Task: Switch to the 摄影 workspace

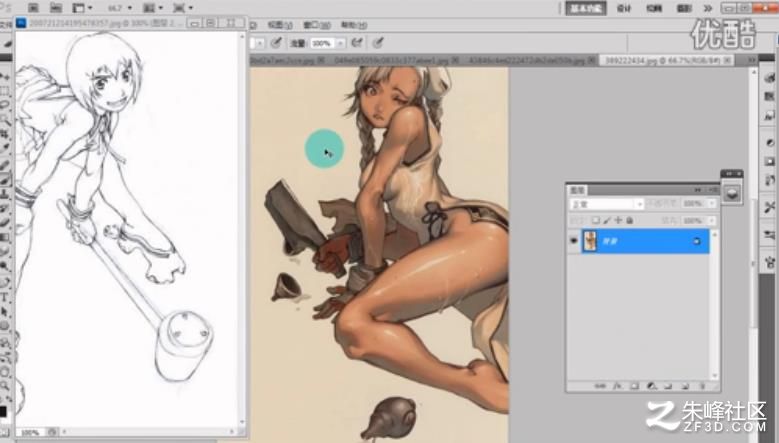Action: tap(684, 8)
